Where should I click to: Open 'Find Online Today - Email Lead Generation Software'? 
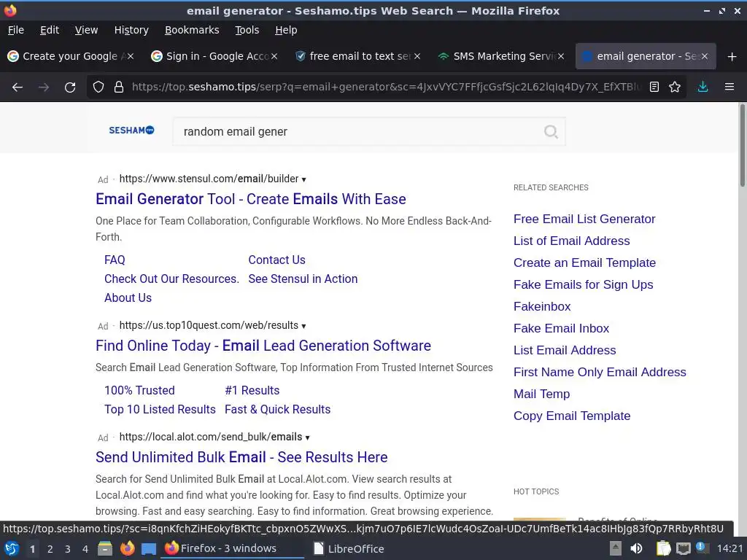(263, 346)
